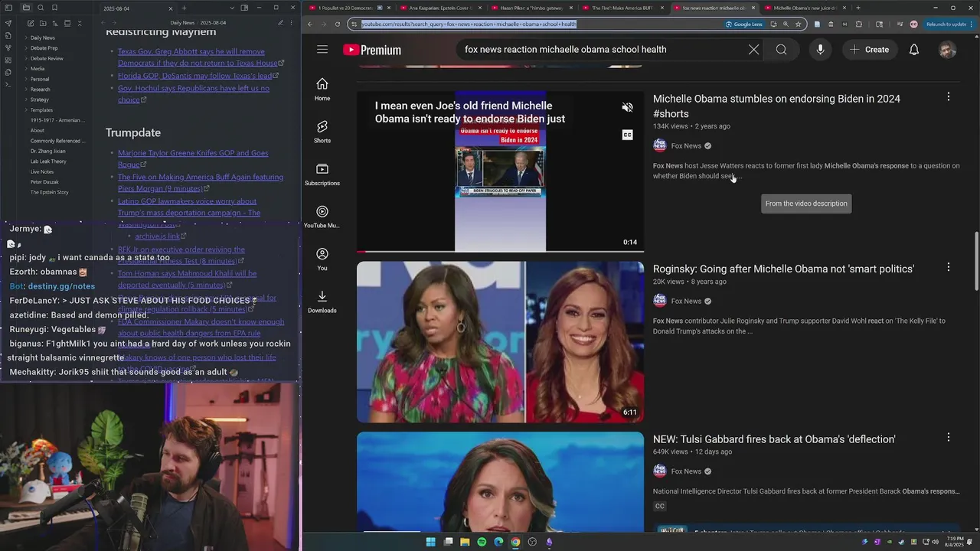Open YouTube notifications bell

coord(914,50)
